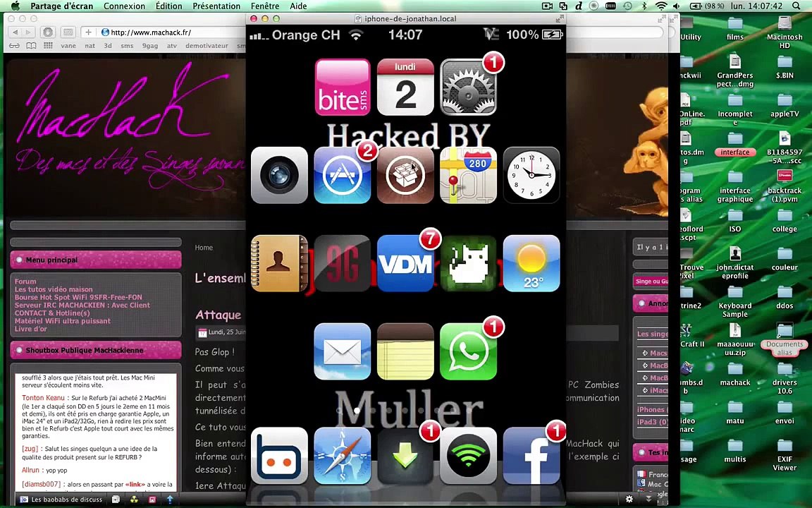
Task: Open Serveur IRC MACHACKIEN link
Action: (x=82, y=305)
